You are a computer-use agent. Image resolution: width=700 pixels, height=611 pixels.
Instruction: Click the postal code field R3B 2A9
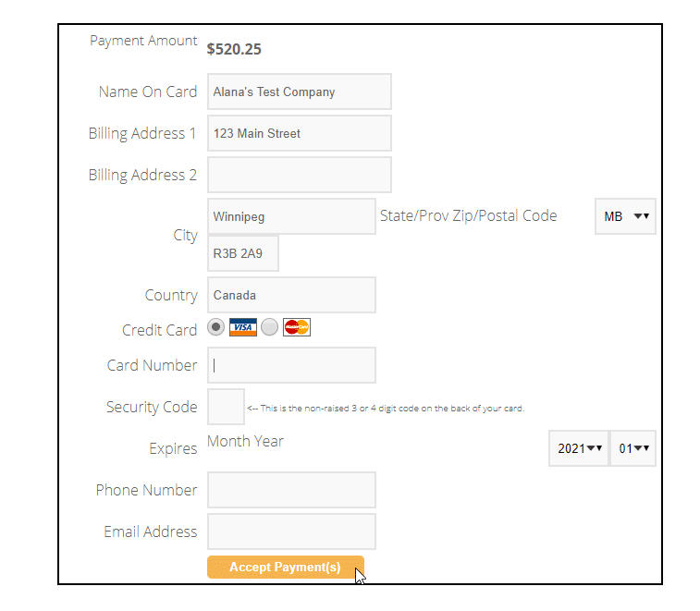point(243,253)
